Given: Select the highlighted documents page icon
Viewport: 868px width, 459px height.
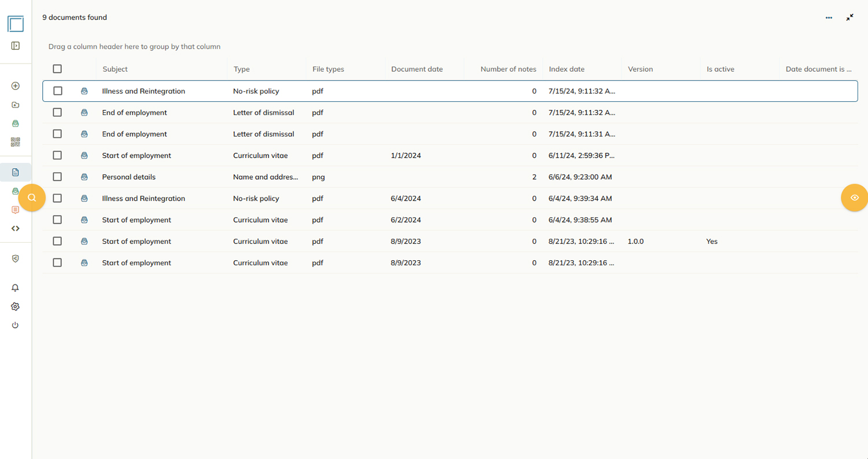Looking at the screenshot, I should click(16, 172).
